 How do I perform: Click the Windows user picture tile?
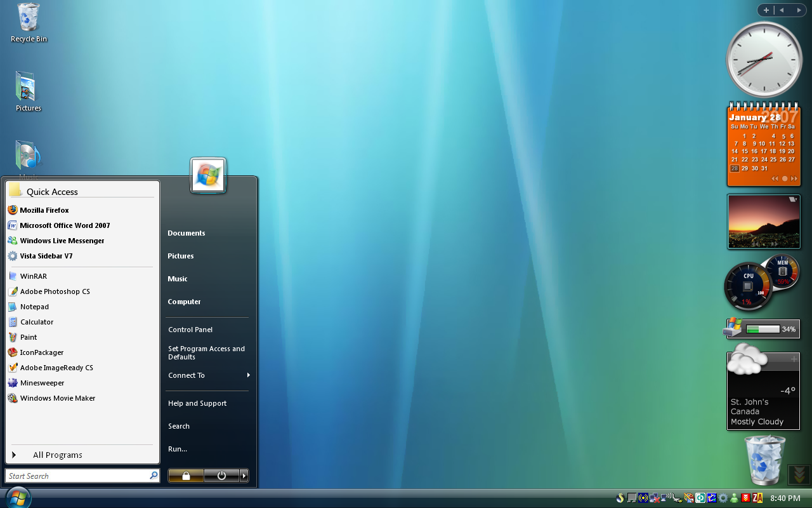click(208, 175)
